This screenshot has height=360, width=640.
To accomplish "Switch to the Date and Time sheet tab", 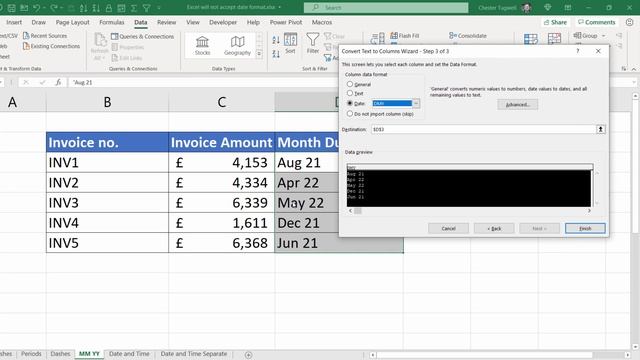I will click(x=129, y=354).
